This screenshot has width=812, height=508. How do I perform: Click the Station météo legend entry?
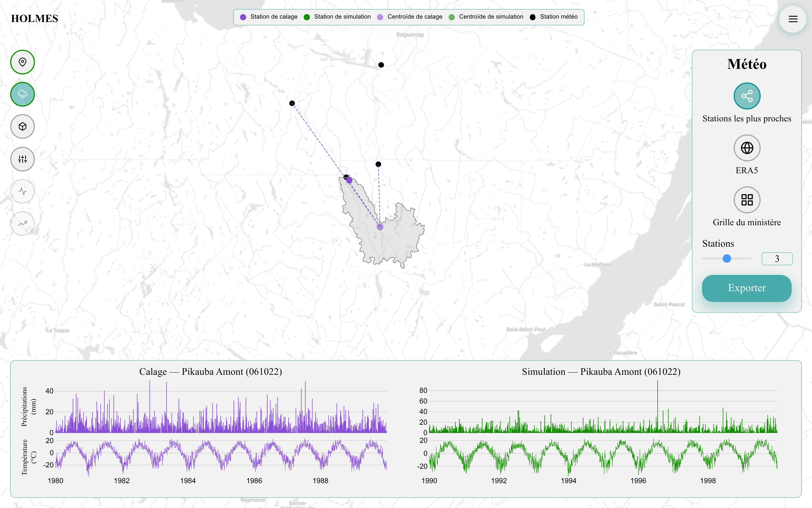(554, 17)
